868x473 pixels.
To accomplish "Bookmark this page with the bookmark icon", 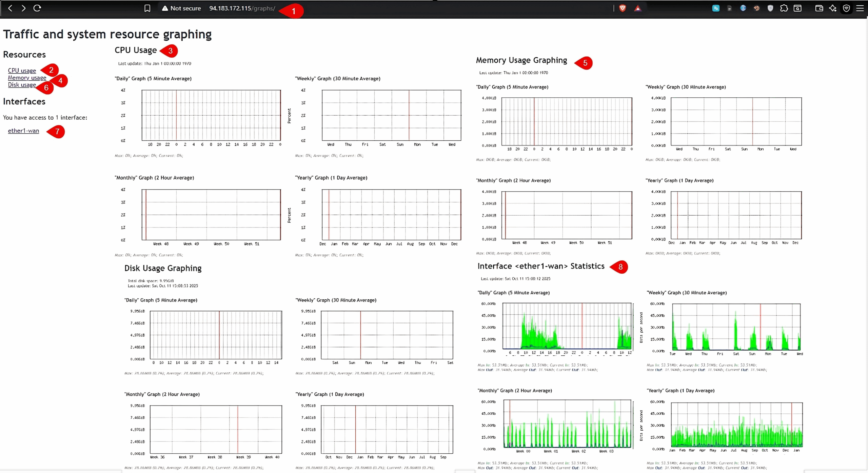I will click(147, 8).
